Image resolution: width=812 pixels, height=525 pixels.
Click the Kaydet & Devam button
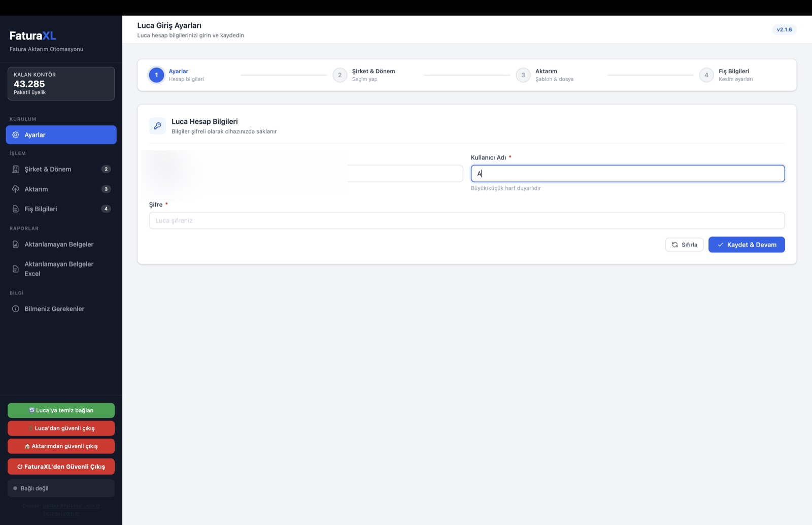coord(747,245)
